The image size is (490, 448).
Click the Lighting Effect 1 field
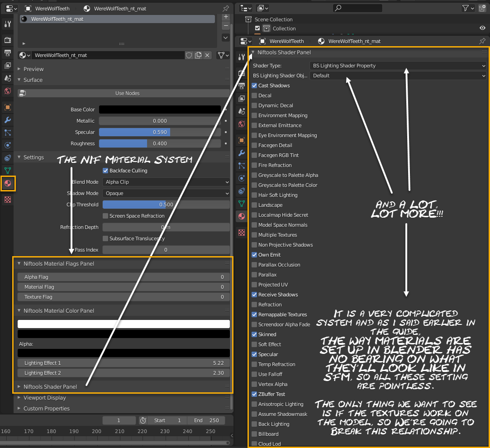pyautogui.click(x=124, y=363)
